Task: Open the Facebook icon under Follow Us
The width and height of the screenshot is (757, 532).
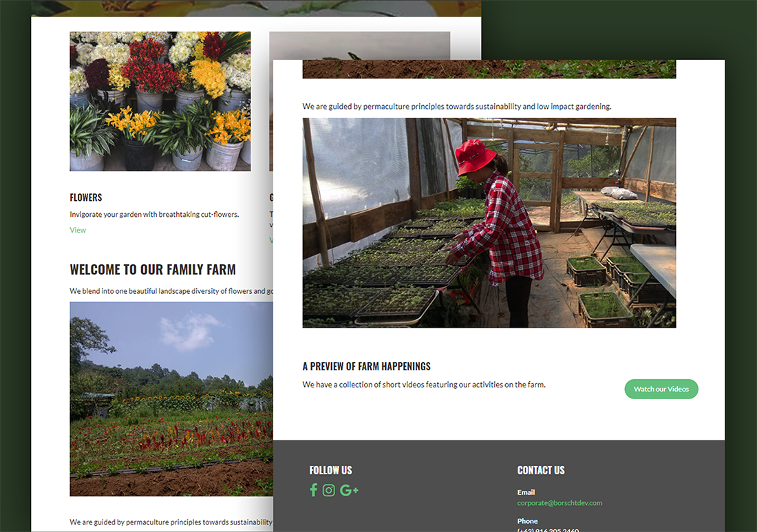Action: point(313,490)
